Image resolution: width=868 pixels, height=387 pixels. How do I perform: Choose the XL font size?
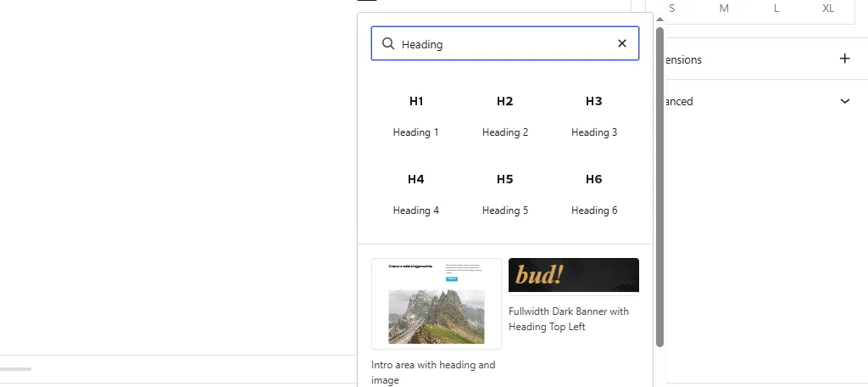pyautogui.click(x=828, y=8)
